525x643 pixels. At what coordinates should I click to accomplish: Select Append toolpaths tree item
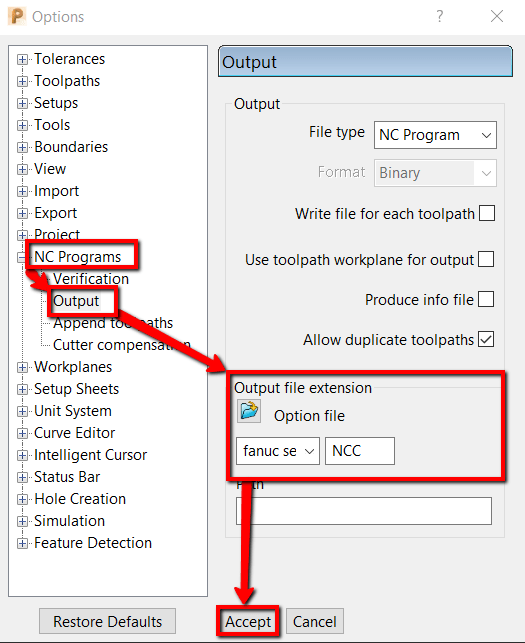pyautogui.click(x=113, y=323)
